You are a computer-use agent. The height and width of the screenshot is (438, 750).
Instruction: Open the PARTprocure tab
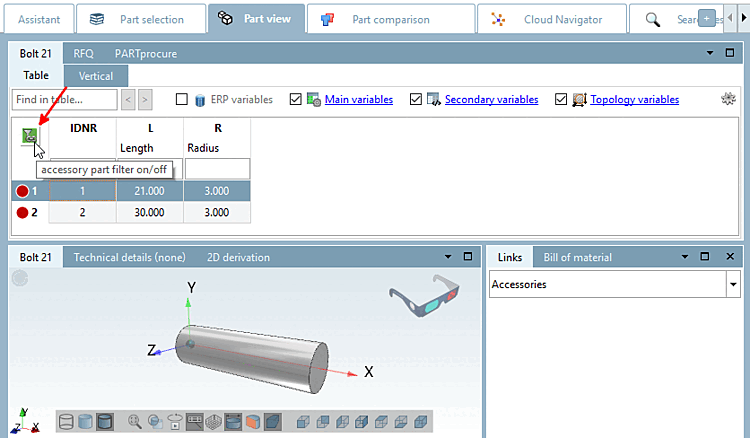coord(146,54)
